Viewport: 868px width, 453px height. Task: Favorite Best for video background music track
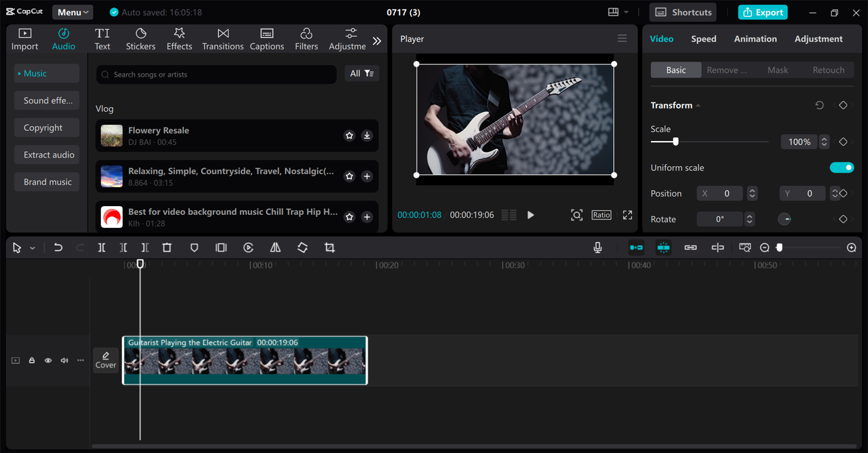pos(349,217)
